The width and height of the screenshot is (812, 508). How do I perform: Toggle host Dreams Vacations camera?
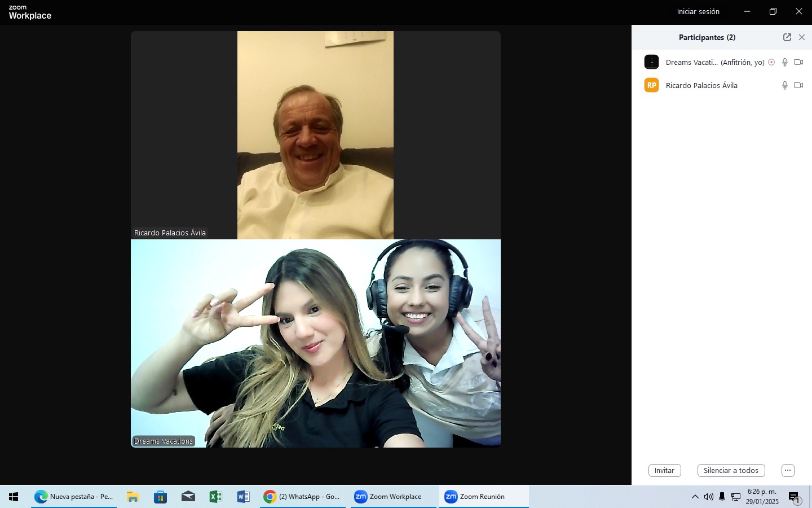pyautogui.click(x=798, y=62)
